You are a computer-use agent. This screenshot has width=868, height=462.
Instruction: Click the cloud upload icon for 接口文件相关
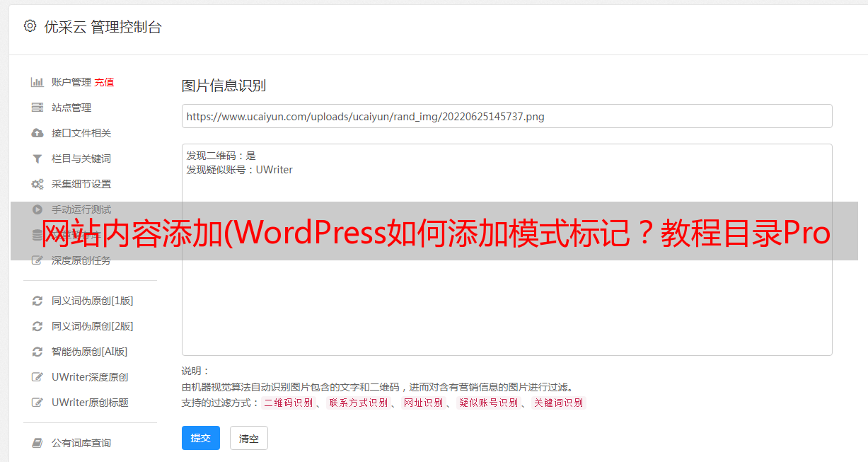(37, 133)
